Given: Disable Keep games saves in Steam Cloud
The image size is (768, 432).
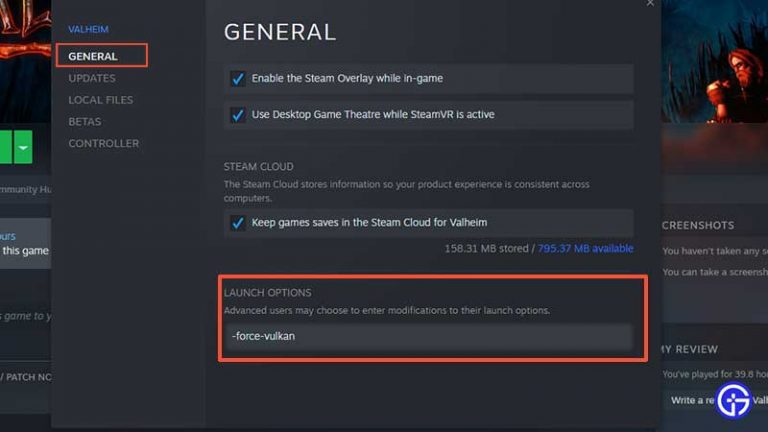Looking at the screenshot, I should coord(238,222).
